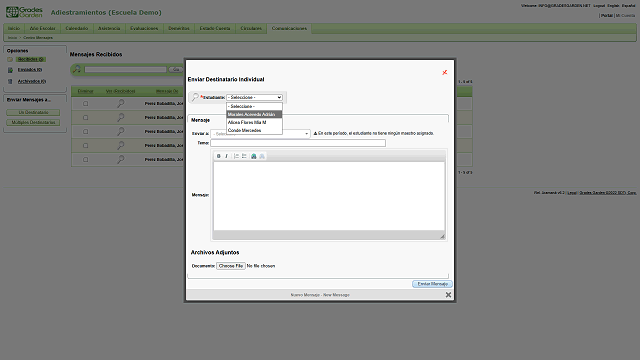Select the Comunicaciones tab
The width and height of the screenshot is (640, 360).
click(289, 29)
